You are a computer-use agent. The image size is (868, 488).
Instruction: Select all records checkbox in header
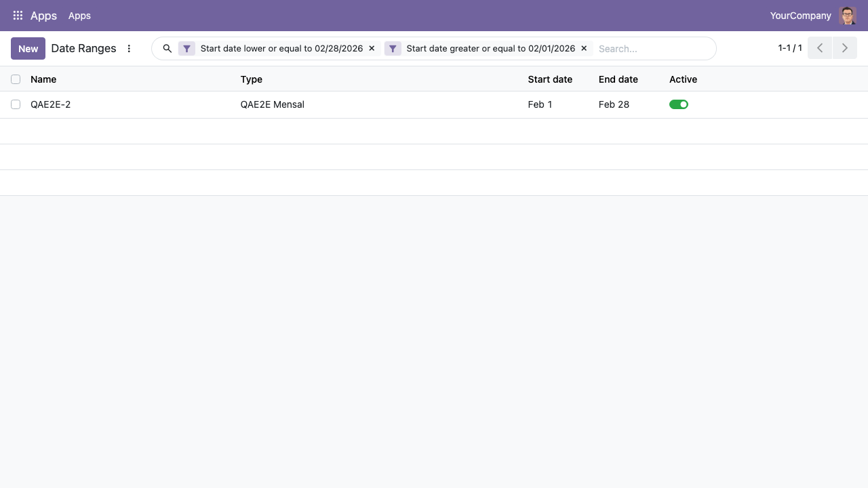[16, 79]
